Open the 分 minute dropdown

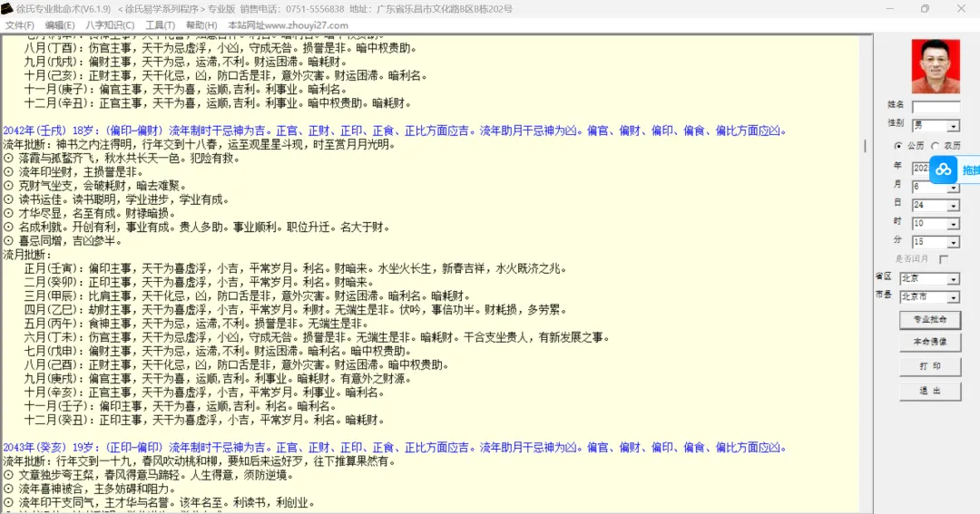point(953,242)
